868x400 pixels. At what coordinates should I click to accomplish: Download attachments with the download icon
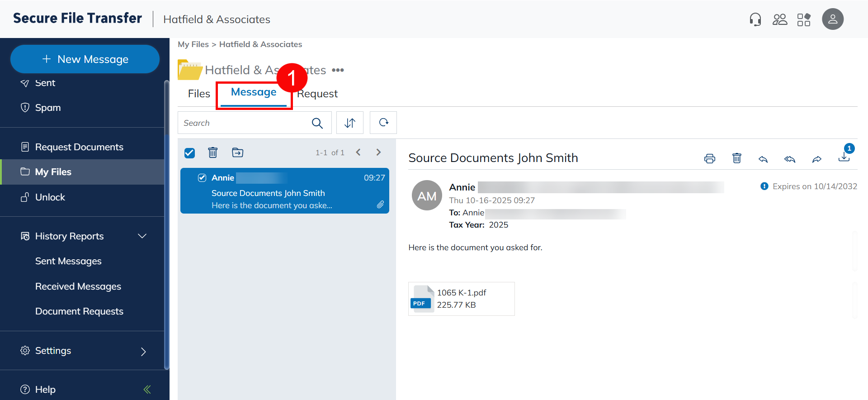pyautogui.click(x=844, y=157)
